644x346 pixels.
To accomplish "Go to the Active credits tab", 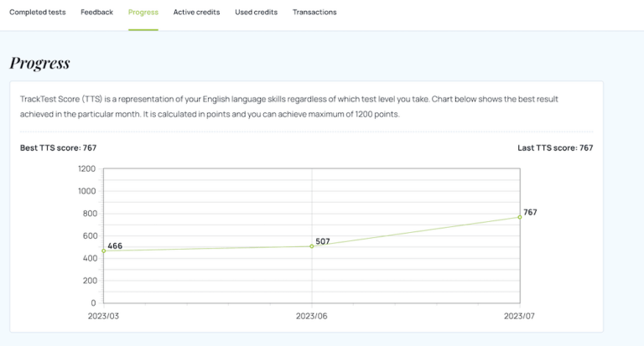I will click(196, 13).
